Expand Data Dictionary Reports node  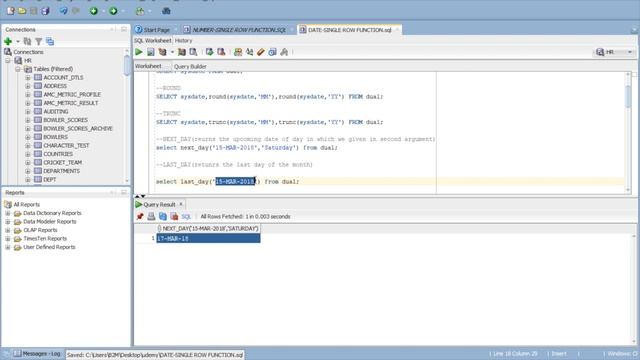point(8,213)
